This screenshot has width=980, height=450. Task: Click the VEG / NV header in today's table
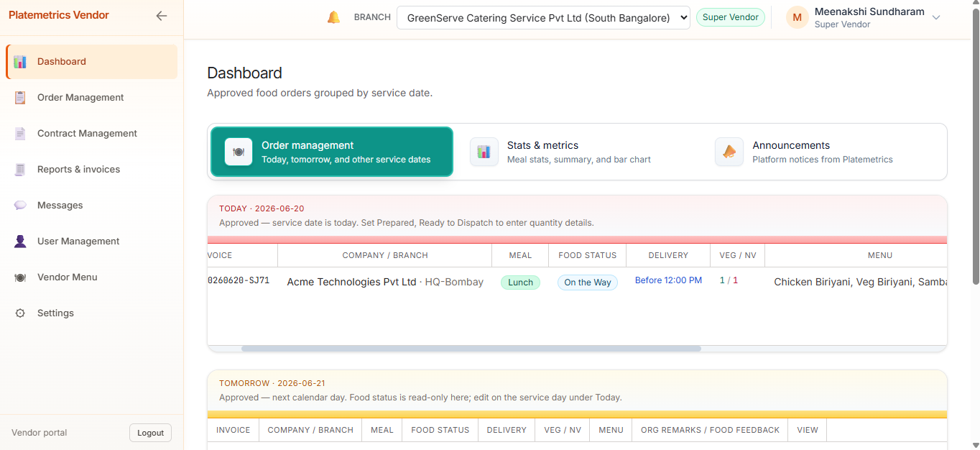coord(737,255)
